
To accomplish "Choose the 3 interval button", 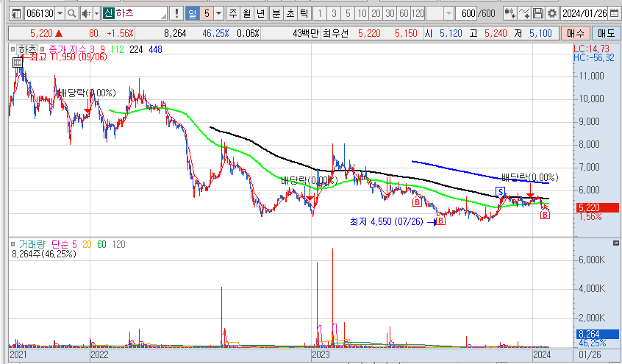I will [334, 13].
